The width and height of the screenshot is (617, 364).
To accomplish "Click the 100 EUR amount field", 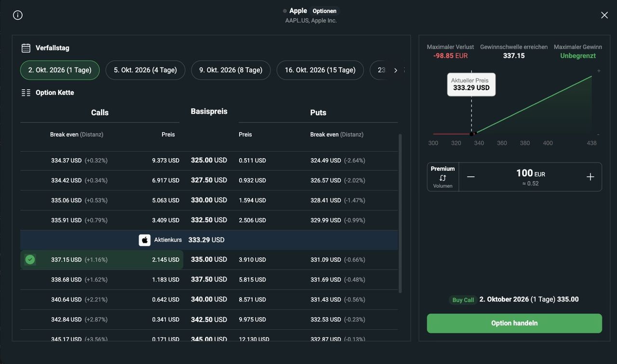I will click(530, 177).
